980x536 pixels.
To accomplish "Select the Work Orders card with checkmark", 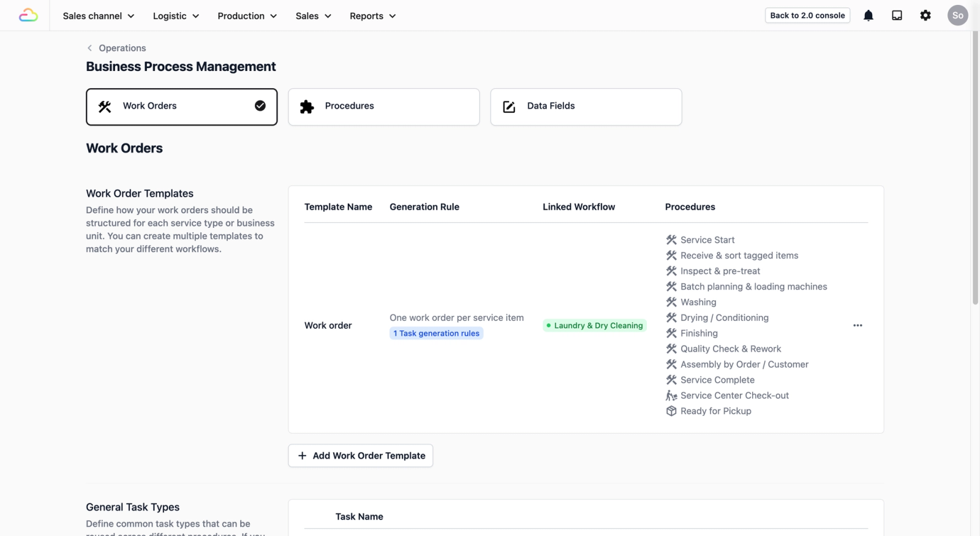I will tap(181, 107).
